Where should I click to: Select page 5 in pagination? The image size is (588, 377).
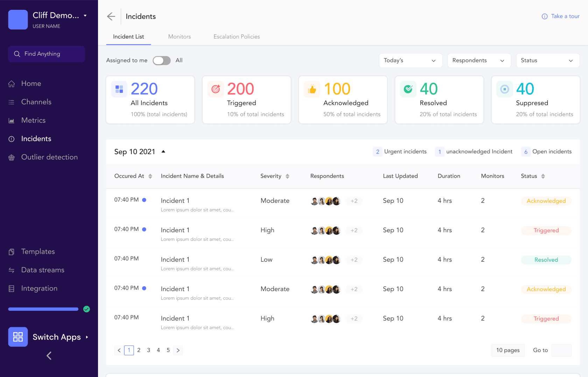[168, 350]
